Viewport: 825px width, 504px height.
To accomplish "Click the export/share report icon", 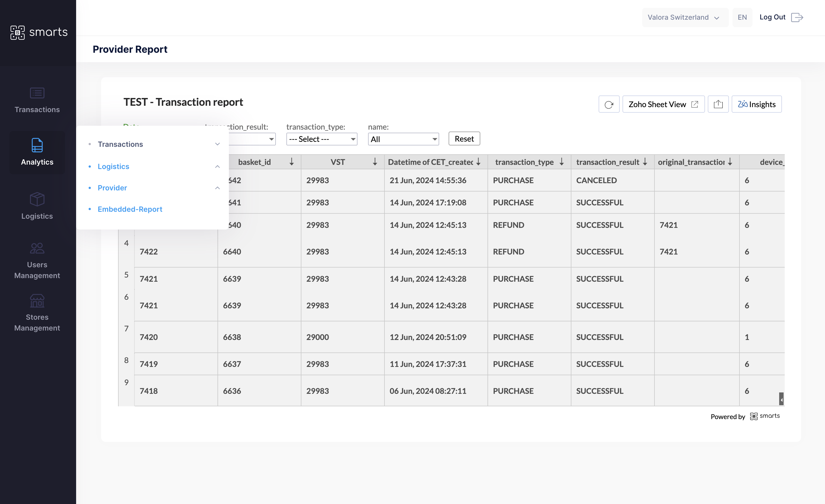I will click(x=718, y=104).
